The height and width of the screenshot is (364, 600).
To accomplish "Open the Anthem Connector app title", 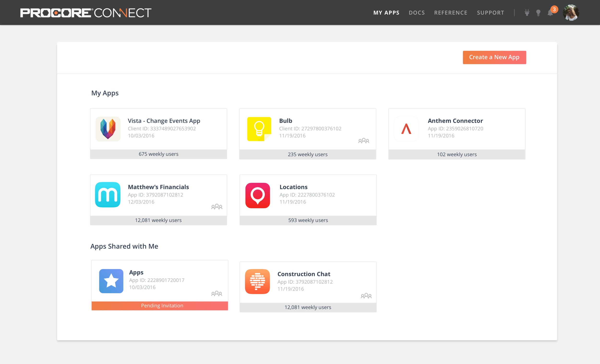I will [x=455, y=121].
